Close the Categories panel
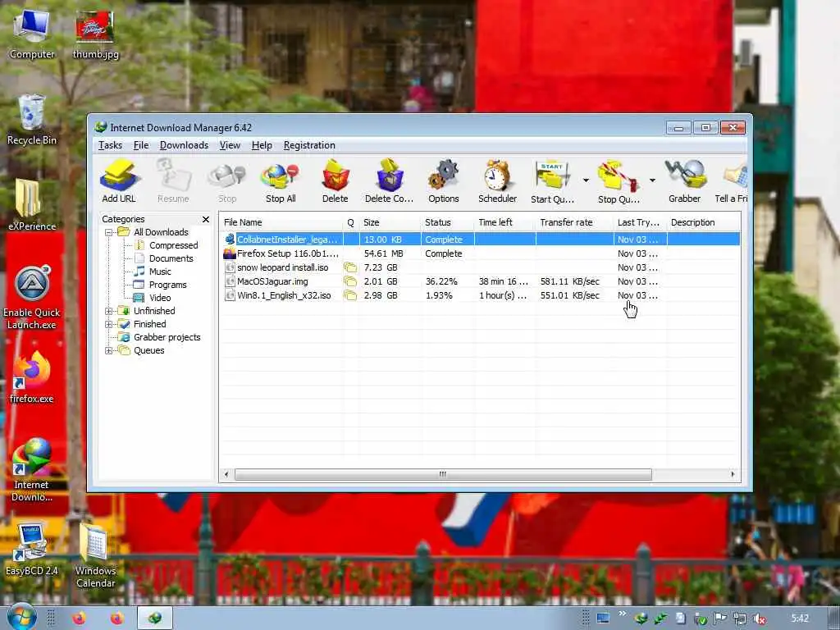This screenshot has height=630, width=840. (206, 220)
